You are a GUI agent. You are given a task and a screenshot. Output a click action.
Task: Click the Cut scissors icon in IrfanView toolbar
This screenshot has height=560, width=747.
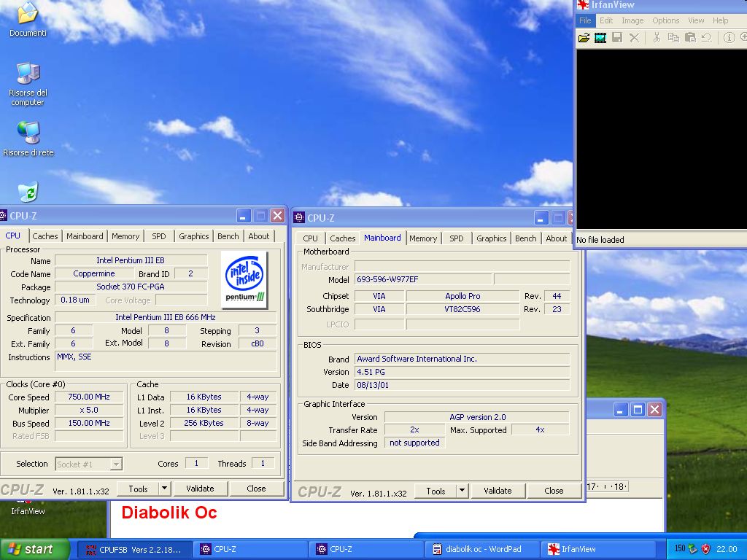pos(657,38)
